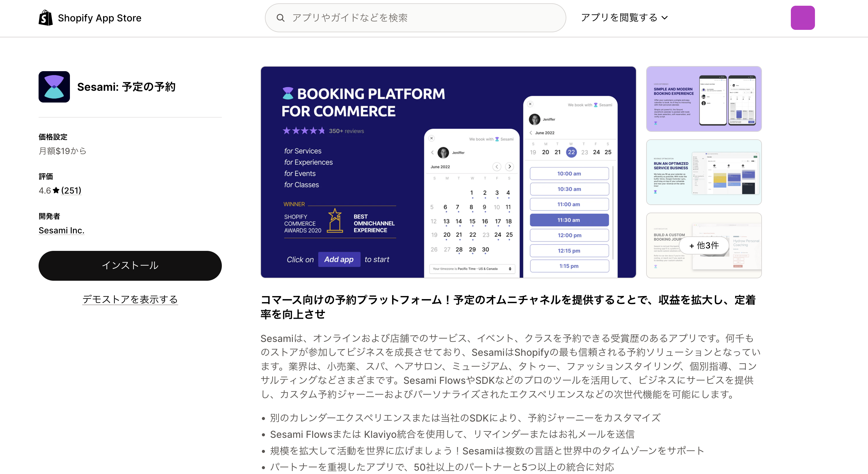
Task: Click the Sesami app icon
Action: [x=54, y=87]
